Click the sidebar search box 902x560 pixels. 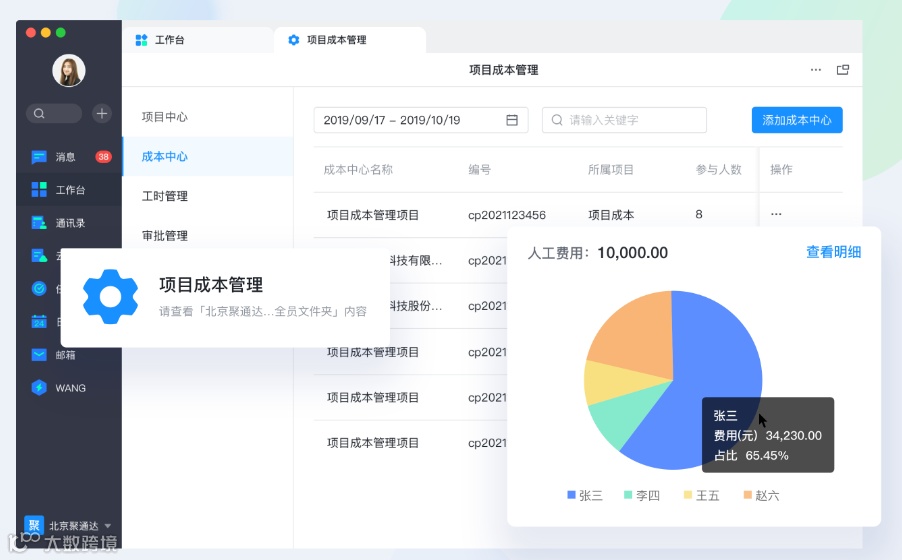click(x=53, y=113)
